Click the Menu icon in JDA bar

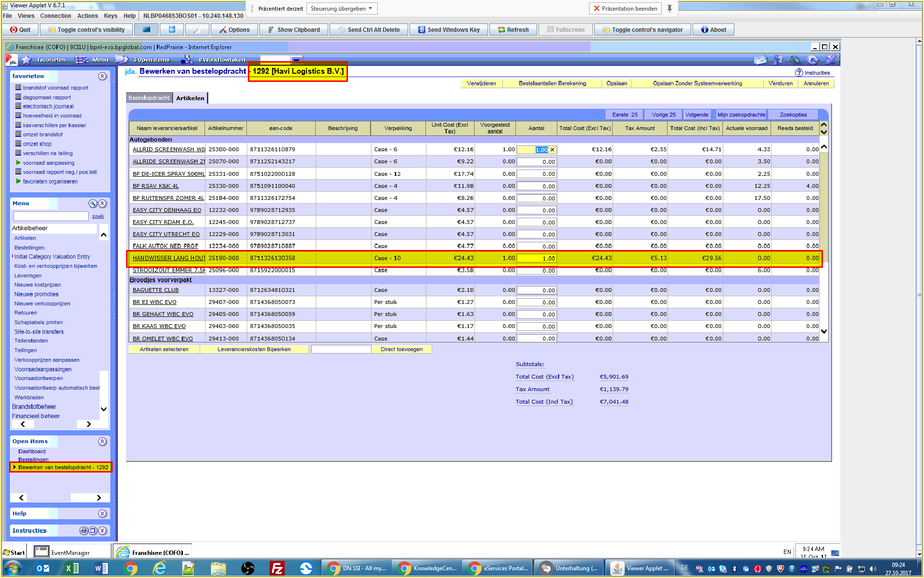82,60
